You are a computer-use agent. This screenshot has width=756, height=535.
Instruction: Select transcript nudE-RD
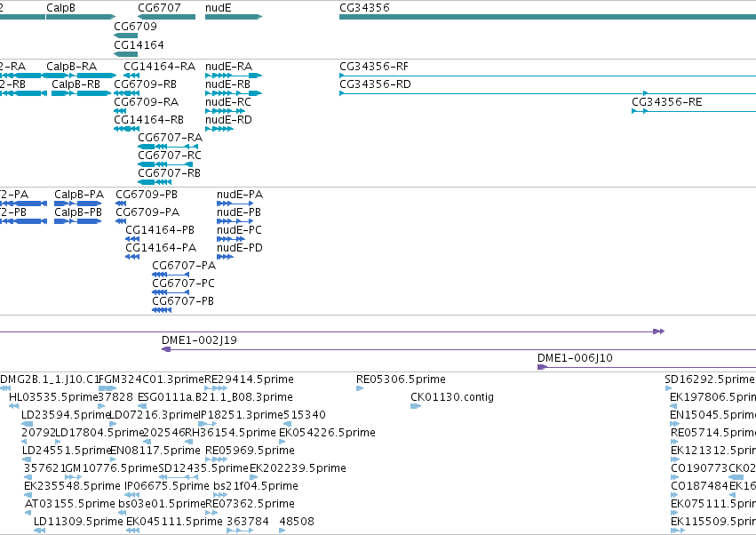click(219, 129)
